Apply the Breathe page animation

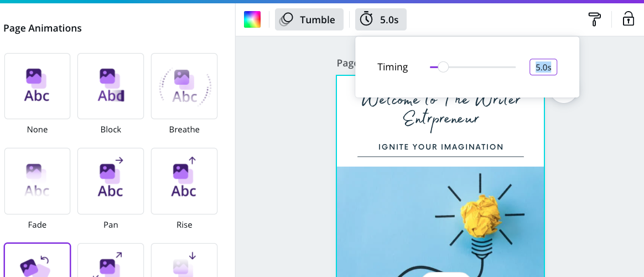(184, 86)
